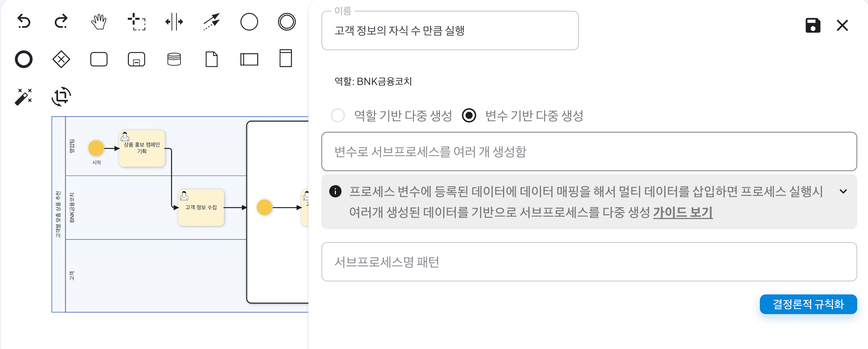Click the redo arrow icon
Viewport: 868px width, 349px height.
pos(61,22)
